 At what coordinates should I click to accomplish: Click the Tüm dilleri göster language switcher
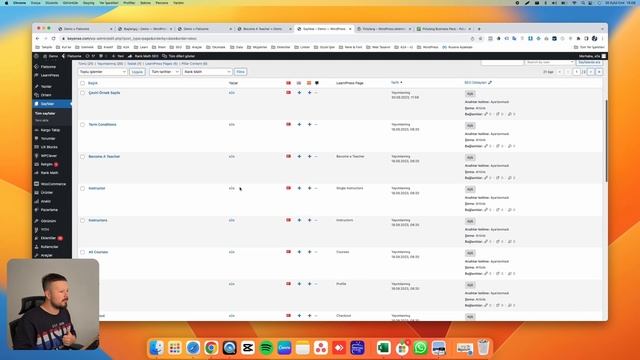178,56
